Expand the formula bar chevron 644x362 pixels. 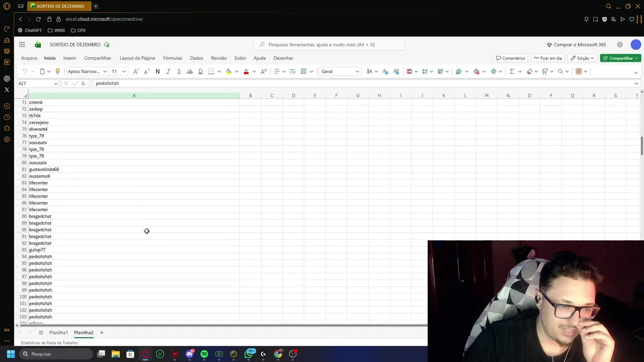tap(636, 83)
